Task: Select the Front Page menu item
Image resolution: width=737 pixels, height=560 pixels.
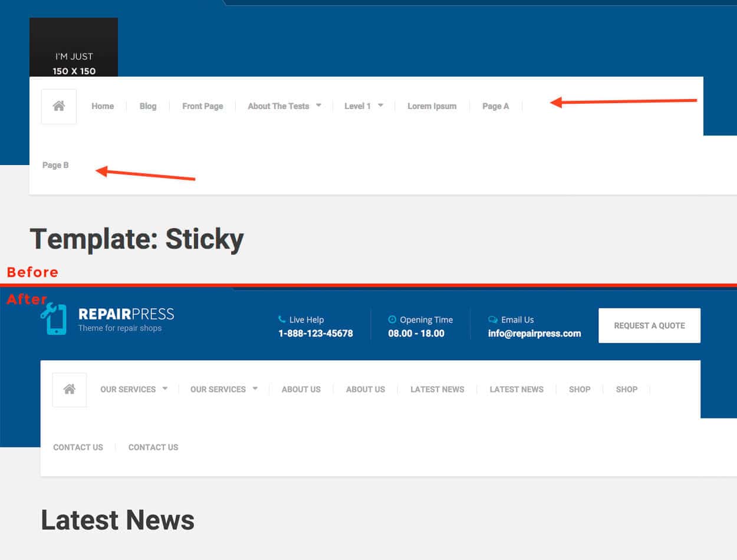Action: [x=202, y=106]
